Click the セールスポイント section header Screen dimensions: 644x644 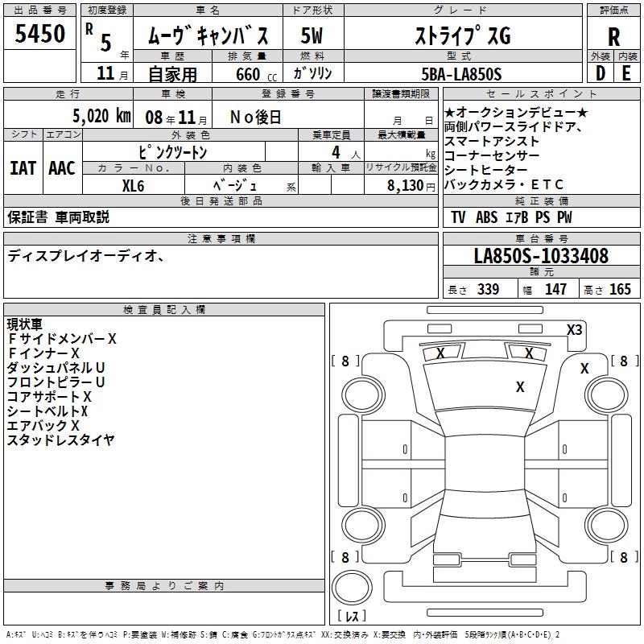coord(541,93)
